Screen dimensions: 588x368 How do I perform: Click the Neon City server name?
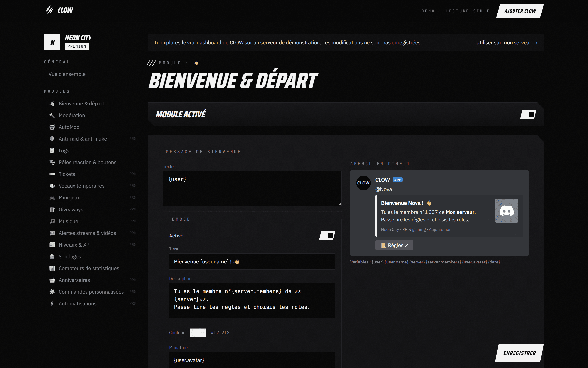tap(78, 38)
